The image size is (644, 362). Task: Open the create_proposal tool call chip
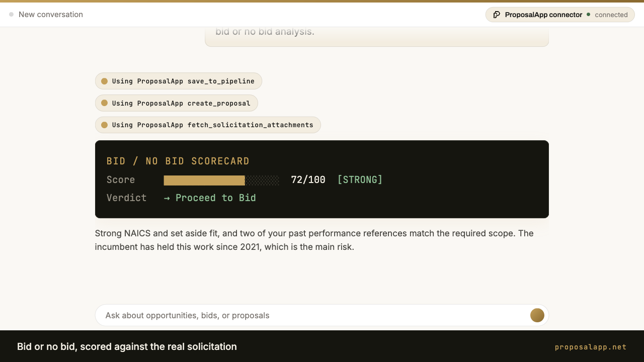pyautogui.click(x=177, y=103)
